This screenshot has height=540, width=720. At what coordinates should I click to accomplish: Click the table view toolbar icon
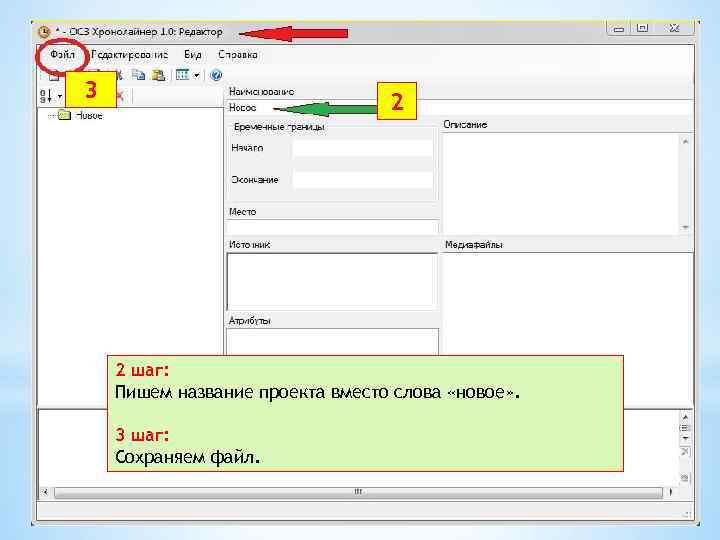(x=182, y=74)
